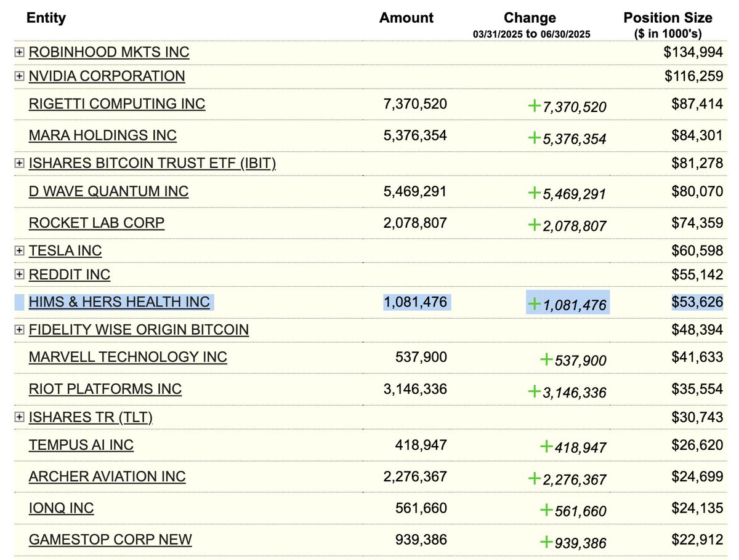Select Archer Aviation amount 2,276,367
739x560 pixels.
pyautogui.click(x=415, y=476)
